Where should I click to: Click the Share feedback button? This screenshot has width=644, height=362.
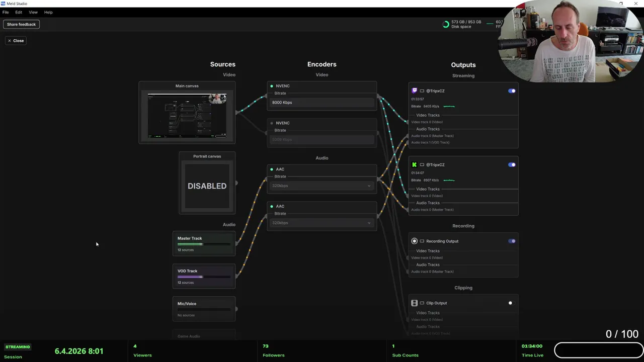point(21,24)
